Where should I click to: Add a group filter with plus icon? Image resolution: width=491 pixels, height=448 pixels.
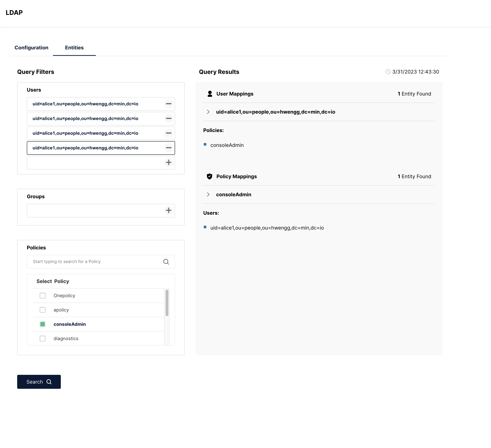click(x=169, y=210)
